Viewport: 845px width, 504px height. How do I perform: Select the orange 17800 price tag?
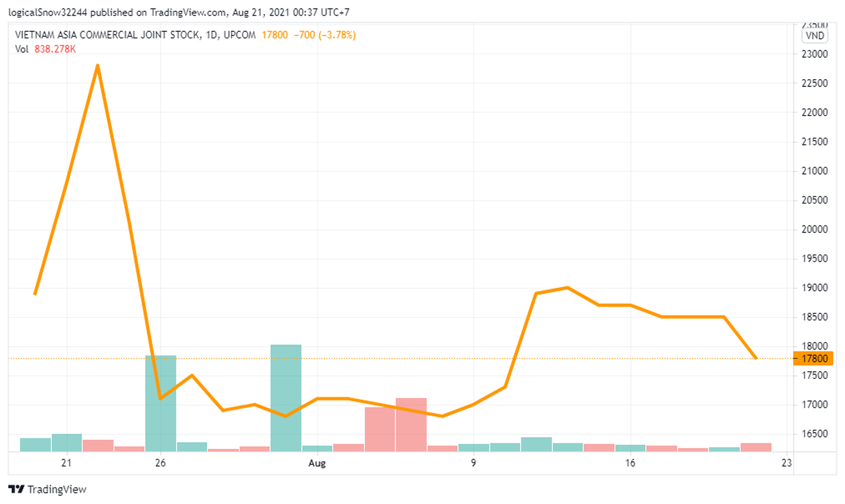(814, 358)
